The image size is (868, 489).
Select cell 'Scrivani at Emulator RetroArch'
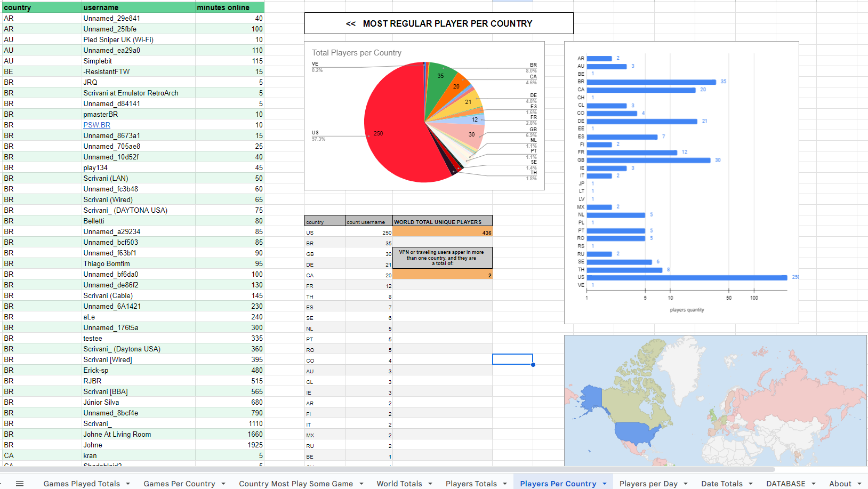click(x=139, y=93)
